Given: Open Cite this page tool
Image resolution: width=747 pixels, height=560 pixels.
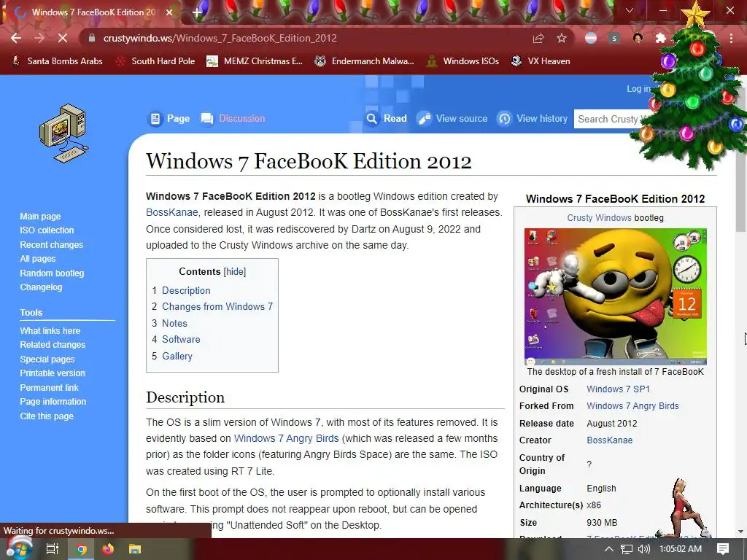Looking at the screenshot, I should (x=47, y=416).
